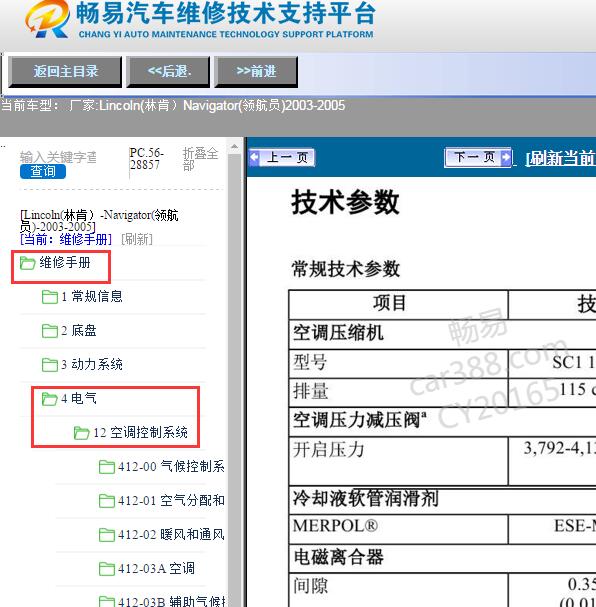596x607 pixels.
Task: Click the 刷新当前 refresh link
Action: click(560, 158)
